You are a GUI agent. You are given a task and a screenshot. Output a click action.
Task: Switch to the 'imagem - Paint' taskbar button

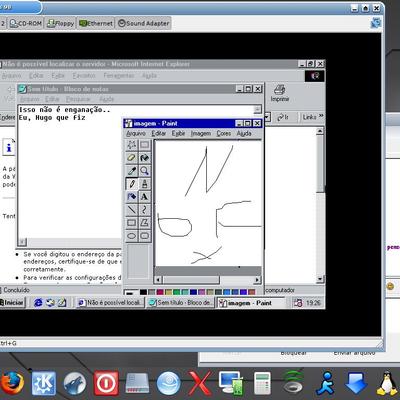pos(251,303)
